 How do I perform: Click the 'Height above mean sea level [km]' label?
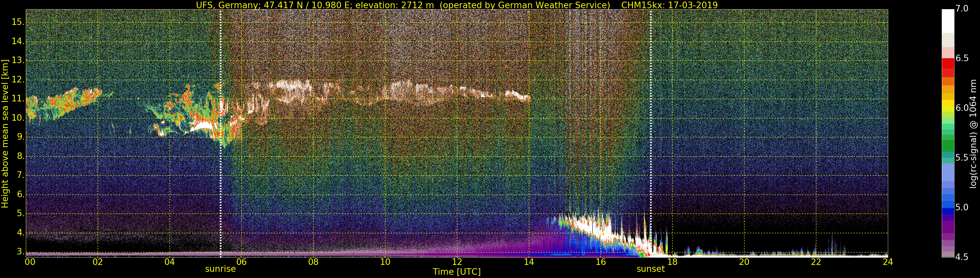coord(5,134)
